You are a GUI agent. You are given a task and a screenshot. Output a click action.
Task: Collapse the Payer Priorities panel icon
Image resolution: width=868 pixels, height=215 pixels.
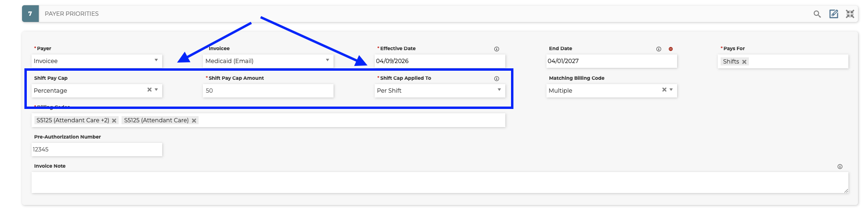click(850, 14)
